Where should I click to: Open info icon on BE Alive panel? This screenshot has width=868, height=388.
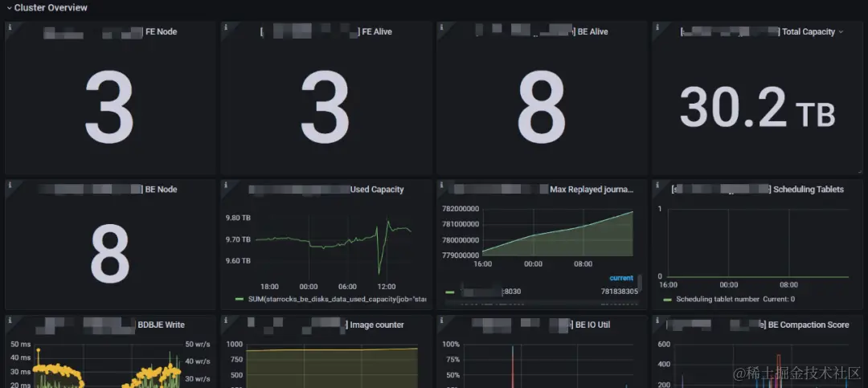pos(441,27)
